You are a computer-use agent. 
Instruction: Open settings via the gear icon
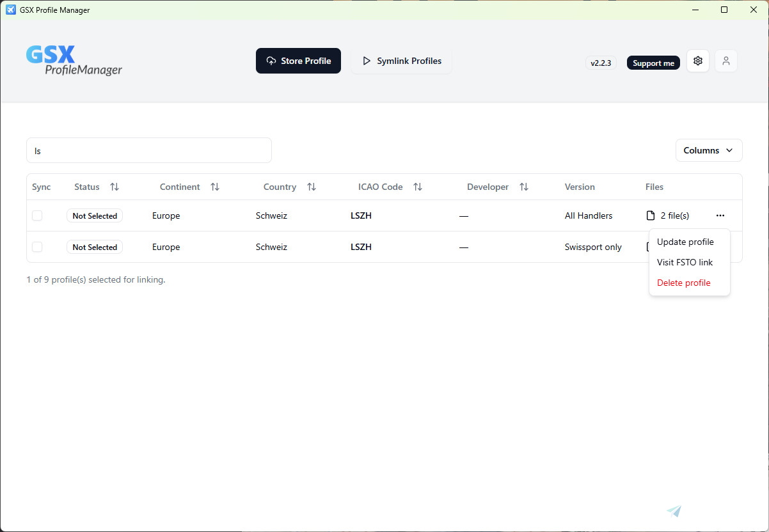click(x=697, y=61)
